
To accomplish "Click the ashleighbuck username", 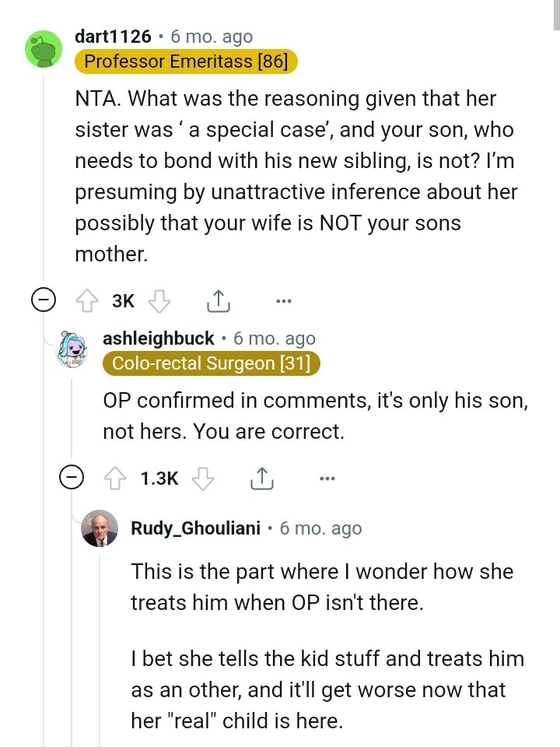I will 159,338.
